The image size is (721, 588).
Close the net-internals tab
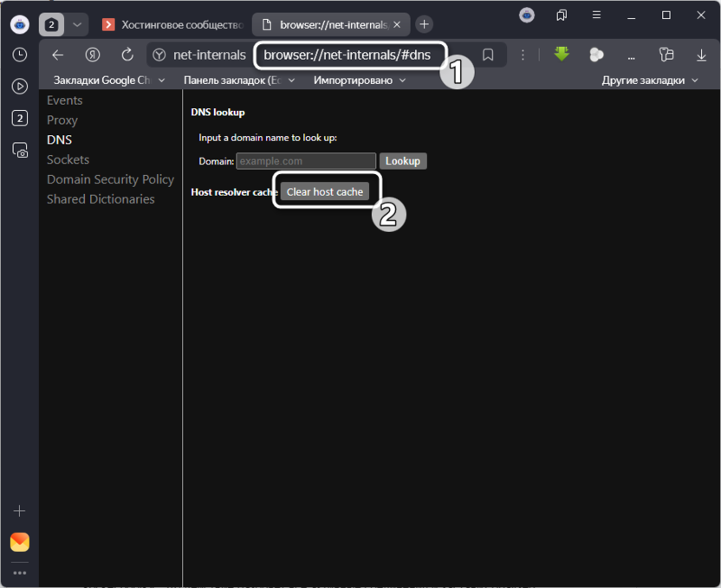(397, 25)
